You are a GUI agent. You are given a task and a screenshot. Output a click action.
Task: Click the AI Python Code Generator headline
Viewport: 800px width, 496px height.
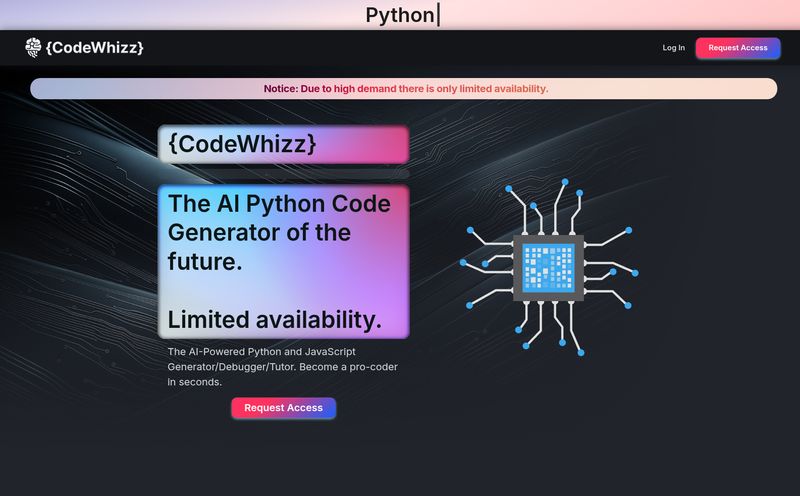tap(279, 232)
